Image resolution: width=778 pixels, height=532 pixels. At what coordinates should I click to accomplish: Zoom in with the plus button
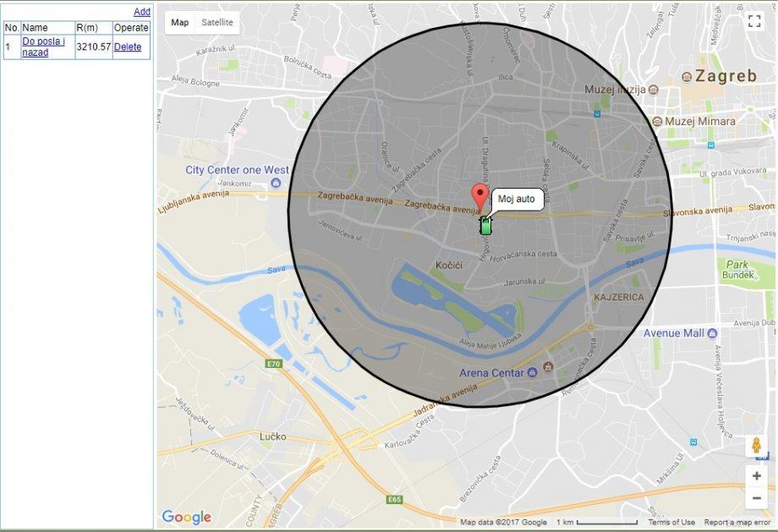(x=757, y=476)
